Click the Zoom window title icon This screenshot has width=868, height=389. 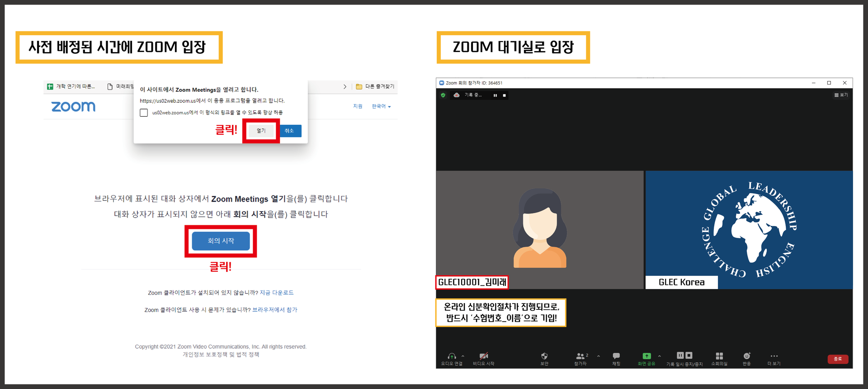pos(442,83)
